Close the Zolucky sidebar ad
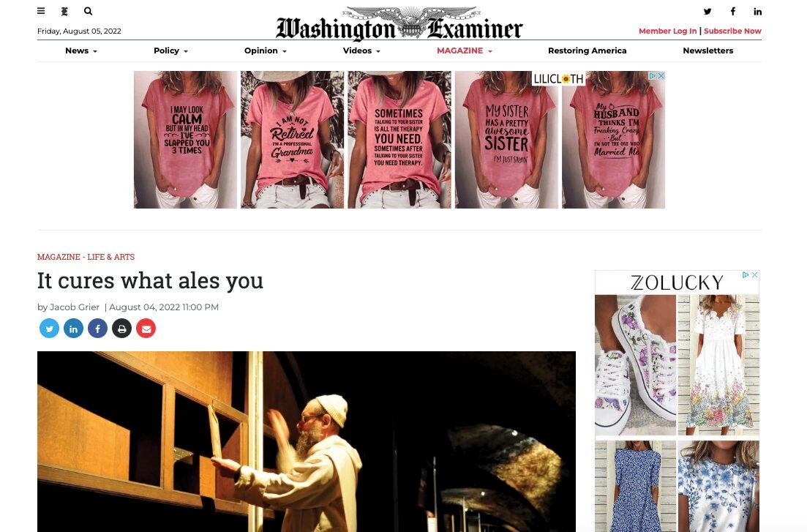Viewport: 807px width, 532px height. 754,275
